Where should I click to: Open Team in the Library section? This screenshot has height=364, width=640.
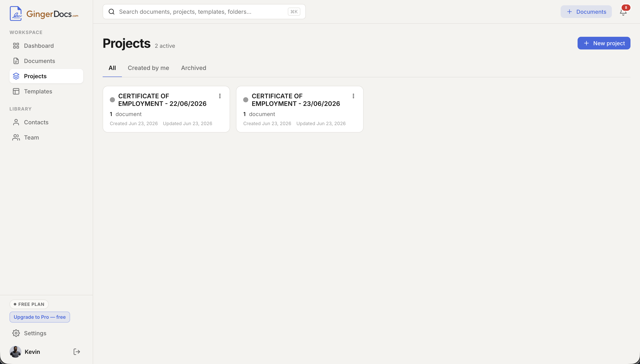(x=46, y=137)
